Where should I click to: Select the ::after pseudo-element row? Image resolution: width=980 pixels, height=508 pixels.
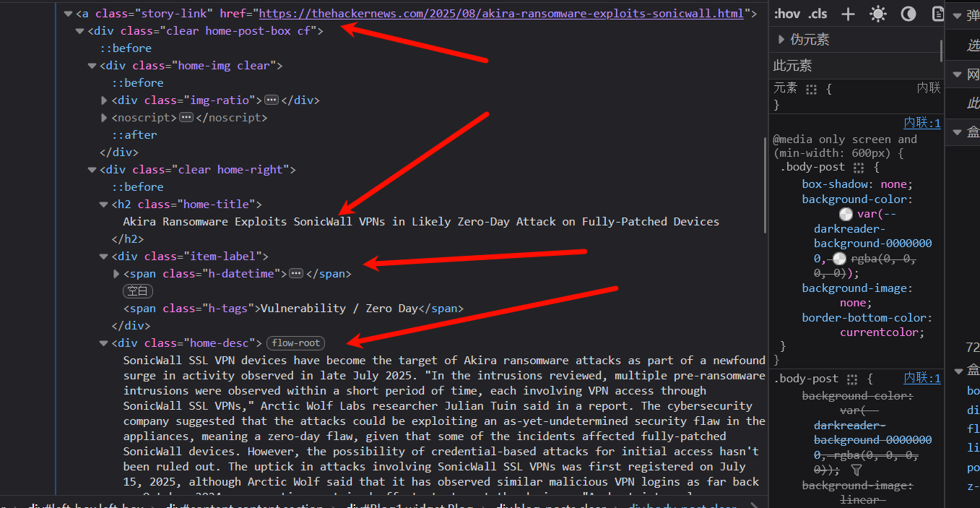point(134,135)
